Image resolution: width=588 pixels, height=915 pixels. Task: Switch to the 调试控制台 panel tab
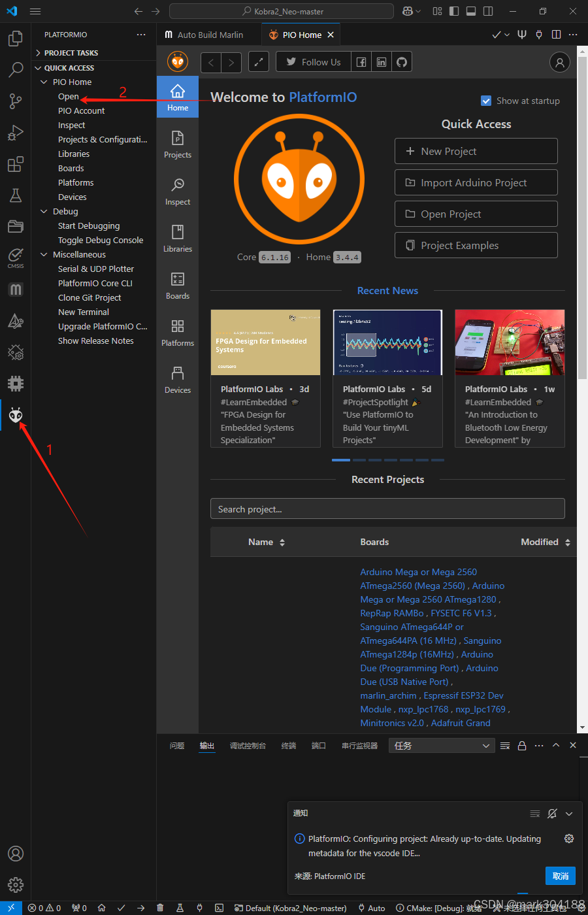[248, 746]
